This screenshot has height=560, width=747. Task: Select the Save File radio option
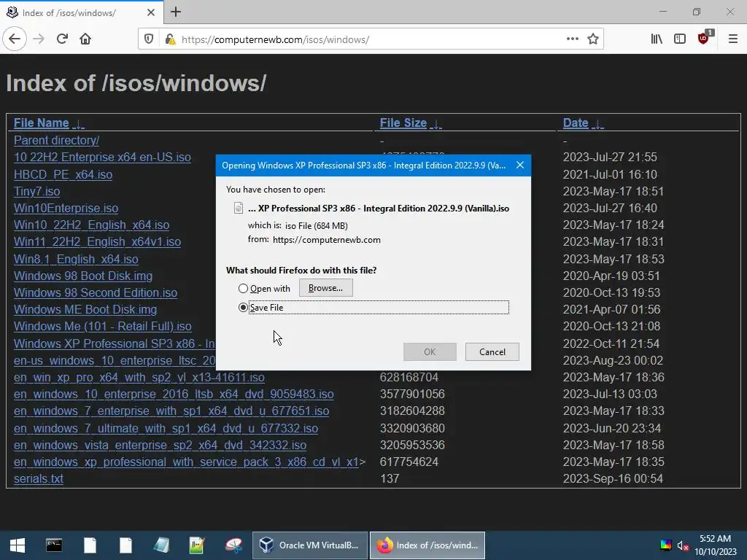243,308
